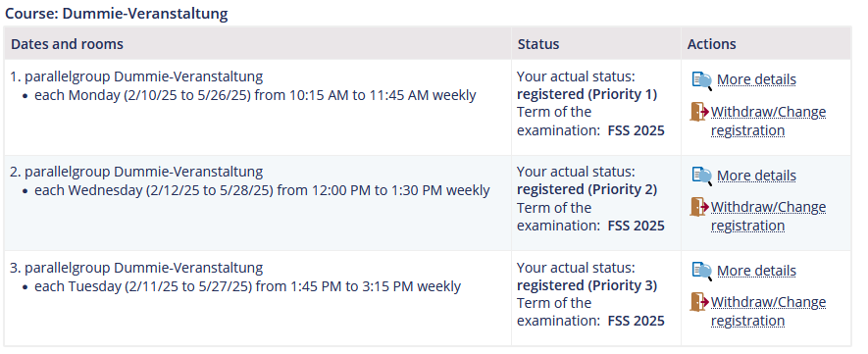Click the Status column header
The height and width of the screenshot is (354, 868).
point(538,44)
